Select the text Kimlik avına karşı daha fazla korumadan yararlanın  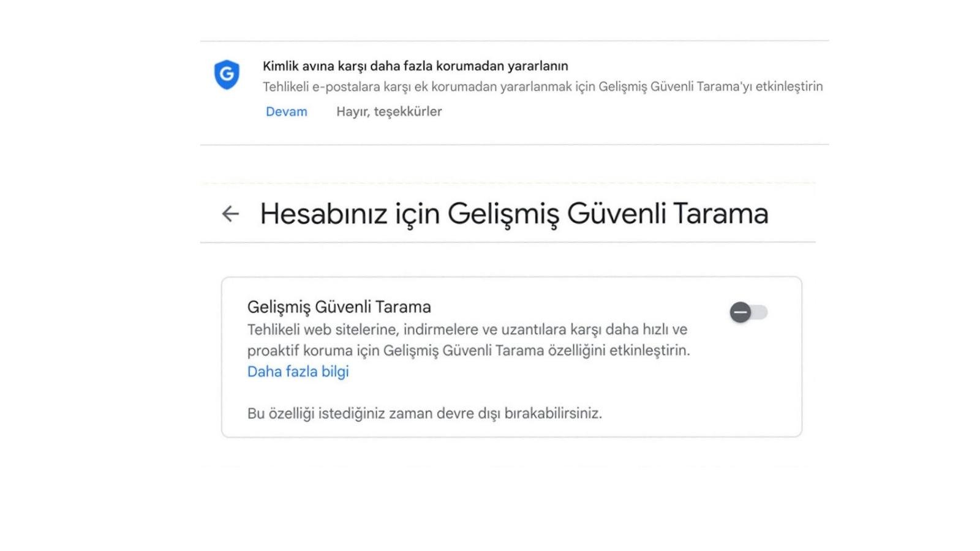pyautogui.click(x=415, y=66)
